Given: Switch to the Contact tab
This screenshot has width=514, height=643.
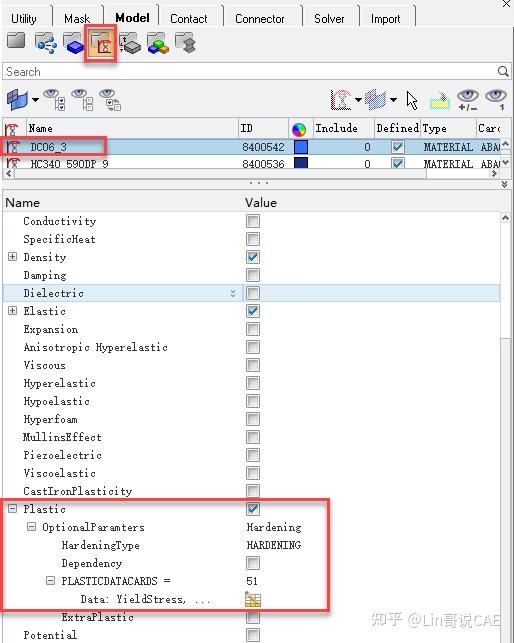Looking at the screenshot, I should 189,19.
